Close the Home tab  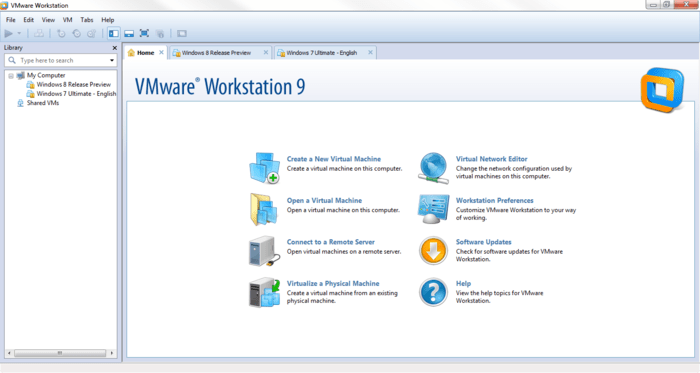[161, 53]
